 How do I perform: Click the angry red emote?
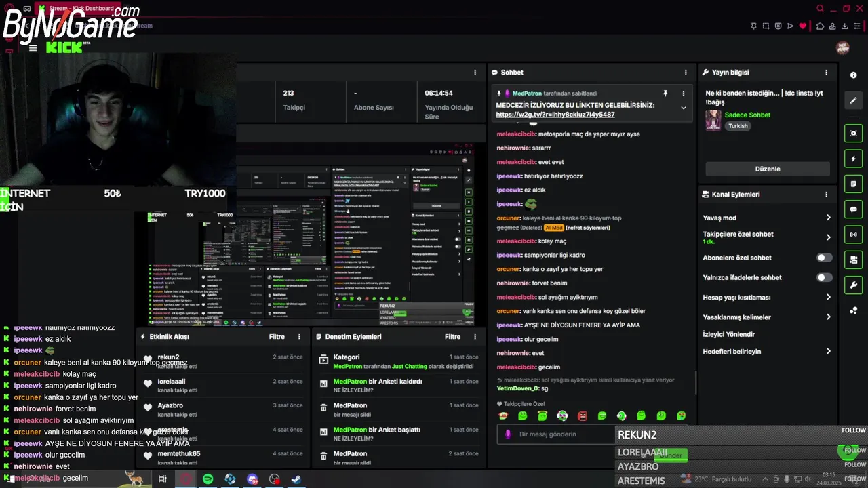tap(582, 415)
